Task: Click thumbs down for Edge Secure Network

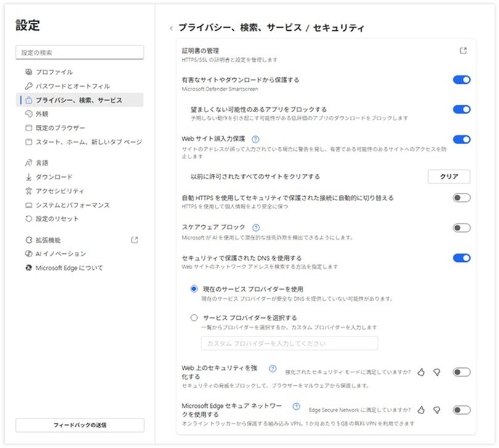Action: (x=437, y=410)
